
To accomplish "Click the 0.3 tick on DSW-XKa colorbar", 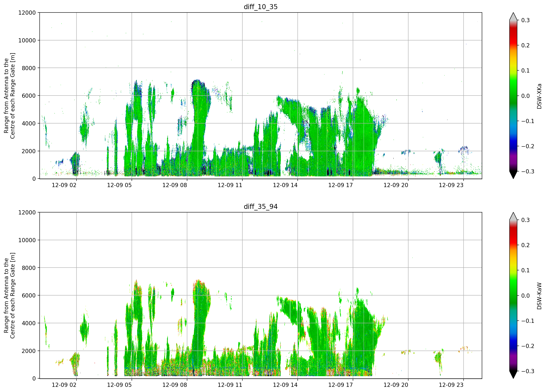I will point(525,20).
